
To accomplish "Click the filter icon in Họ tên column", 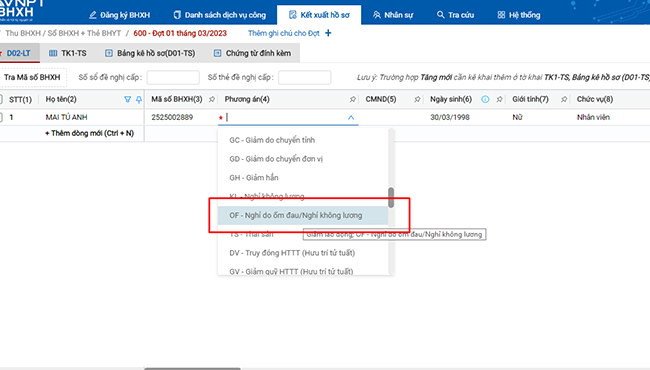I will (128, 99).
